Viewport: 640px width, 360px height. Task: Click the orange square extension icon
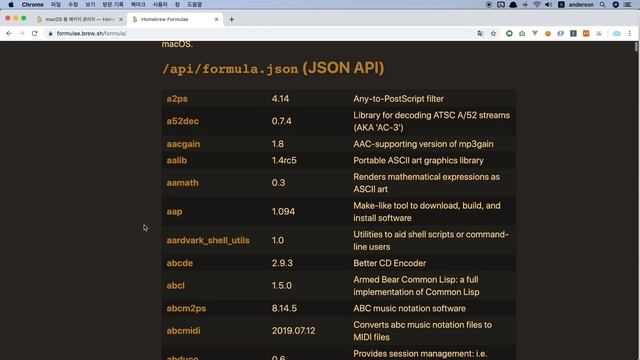click(x=586, y=33)
